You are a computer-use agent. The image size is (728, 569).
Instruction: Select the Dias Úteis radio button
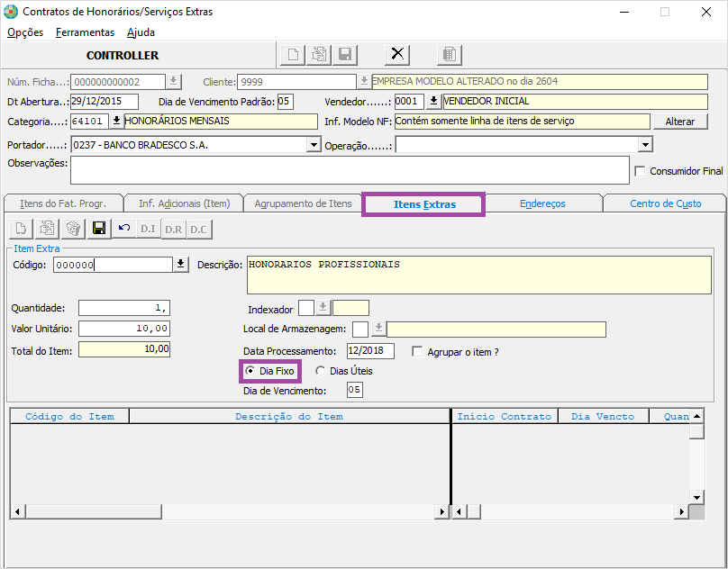[x=320, y=371]
